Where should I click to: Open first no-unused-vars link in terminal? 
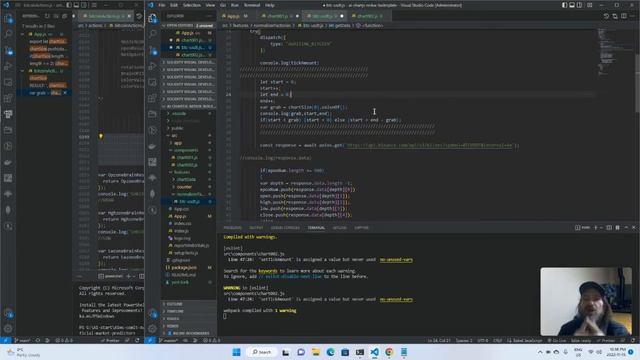(x=396, y=260)
